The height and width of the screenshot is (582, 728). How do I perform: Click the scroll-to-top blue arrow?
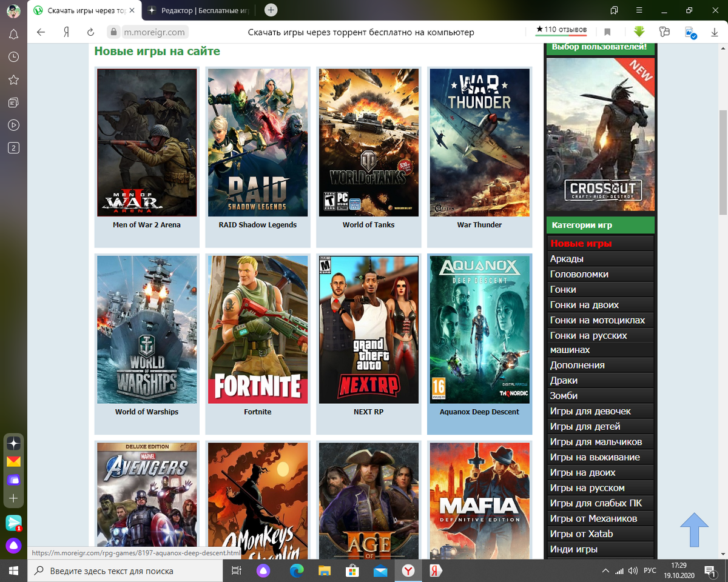click(x=693, y=530)
